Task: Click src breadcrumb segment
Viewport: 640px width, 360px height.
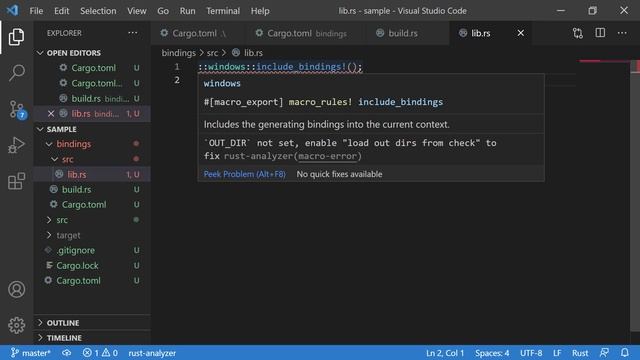Action: coord(212,53)
